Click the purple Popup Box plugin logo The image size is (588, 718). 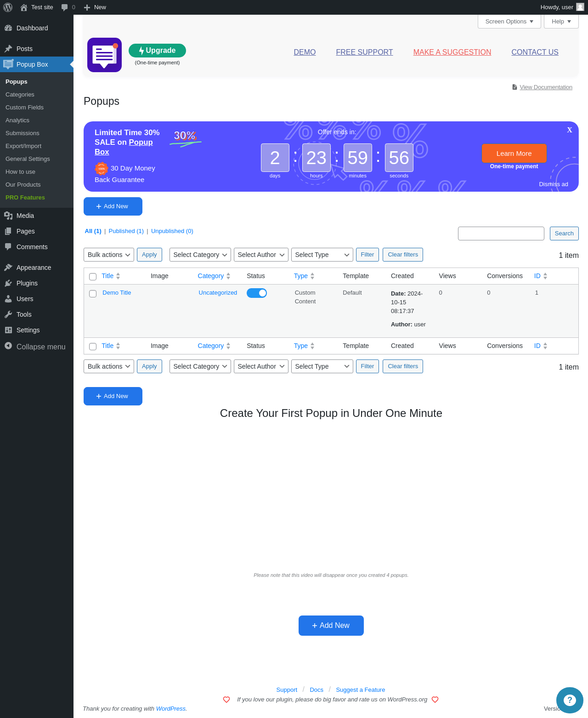coord(104,55)
